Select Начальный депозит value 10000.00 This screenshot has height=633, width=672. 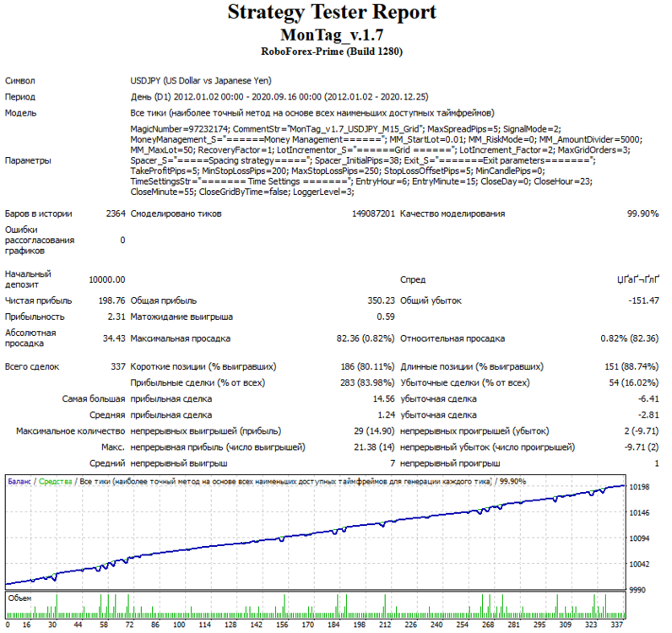(x=106, y=279)
